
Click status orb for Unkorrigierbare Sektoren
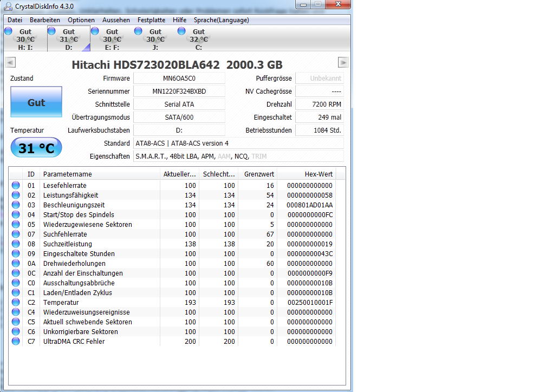tap(16, 331)
